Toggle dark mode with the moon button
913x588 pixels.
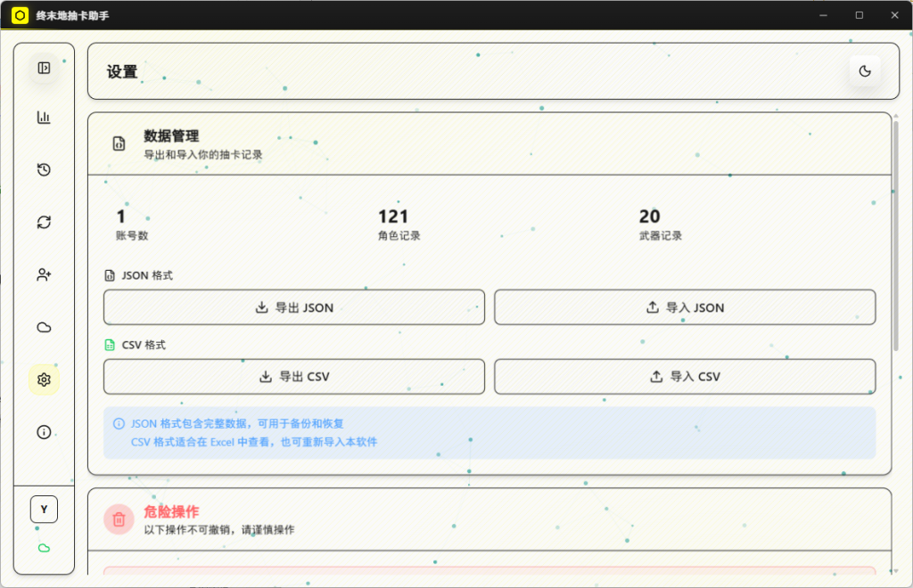pos(864,71)
